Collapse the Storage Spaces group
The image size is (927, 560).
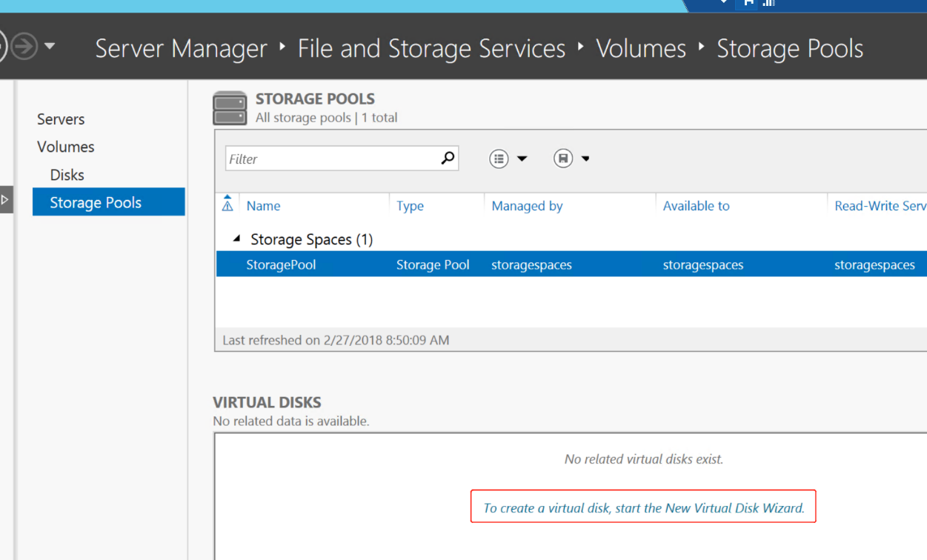click(237, 239)
